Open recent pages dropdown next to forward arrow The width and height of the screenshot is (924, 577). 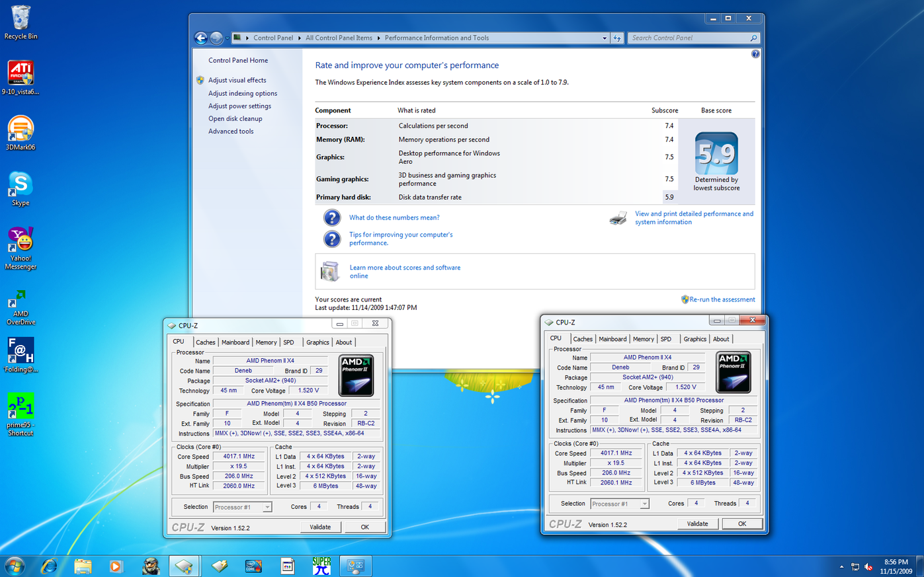228,38
